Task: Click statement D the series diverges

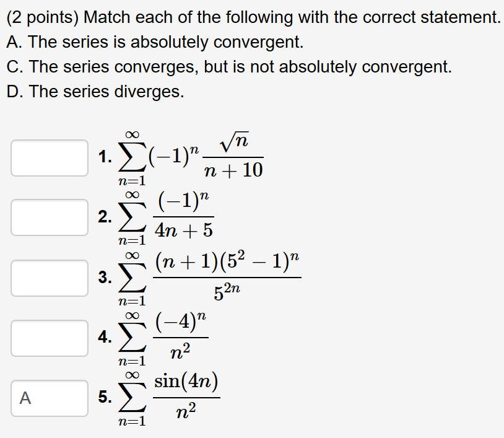Action: tap(95, 92)
